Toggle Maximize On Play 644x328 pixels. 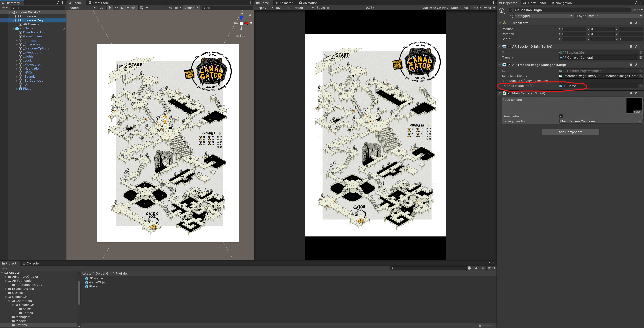point(435,8)
